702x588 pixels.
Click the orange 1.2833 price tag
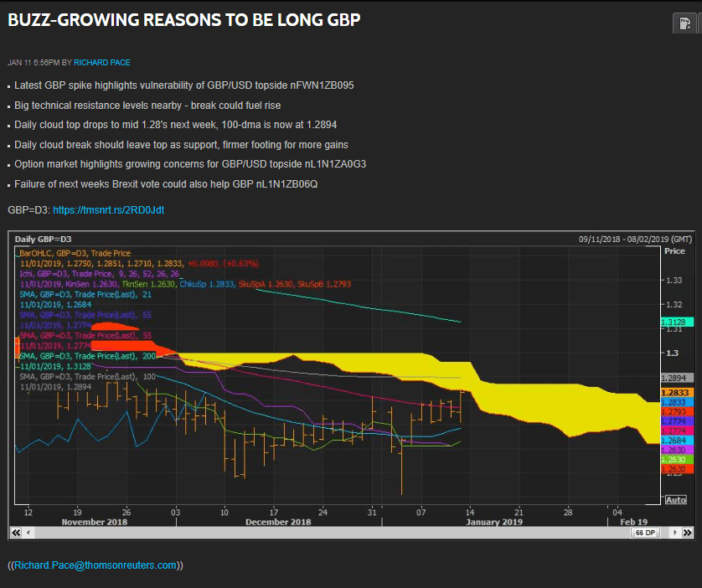pyautogui.click(x=678, y=393)
